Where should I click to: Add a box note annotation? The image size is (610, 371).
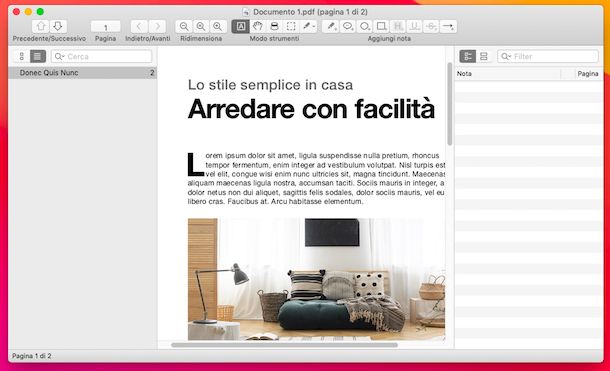click(x=381, y=26)
